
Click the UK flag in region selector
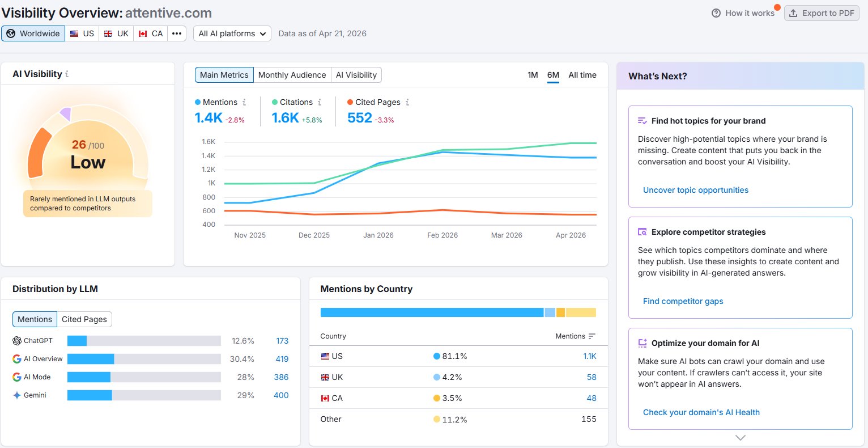pos(108,34)
